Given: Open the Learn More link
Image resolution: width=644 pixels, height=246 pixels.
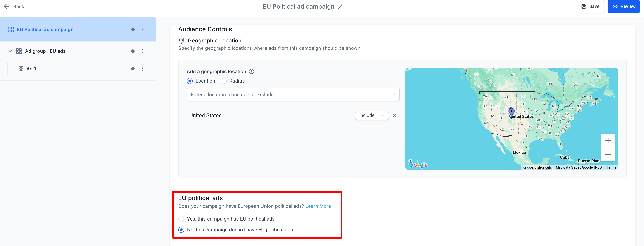Looking at the screenshot, I should [318, 206].
